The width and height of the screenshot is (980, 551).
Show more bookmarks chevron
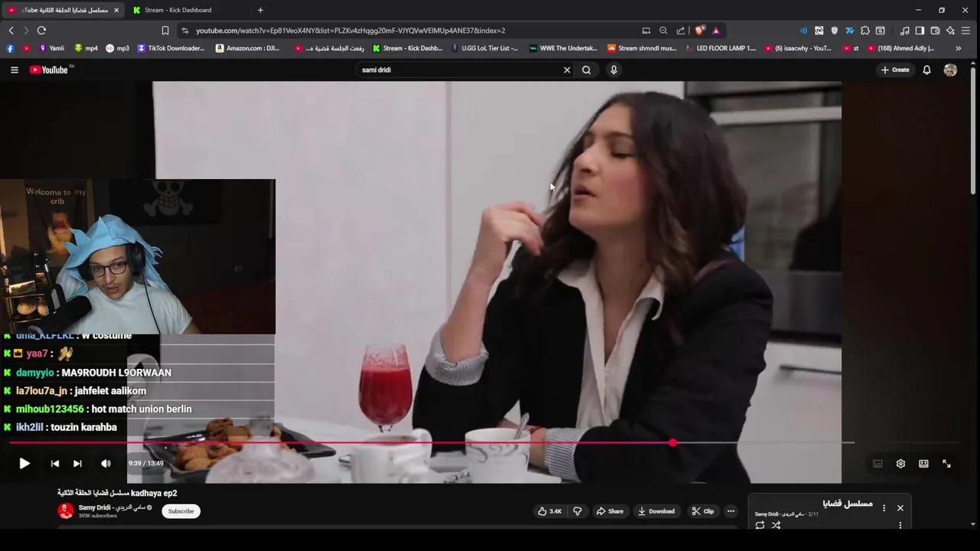pos(958,48)
